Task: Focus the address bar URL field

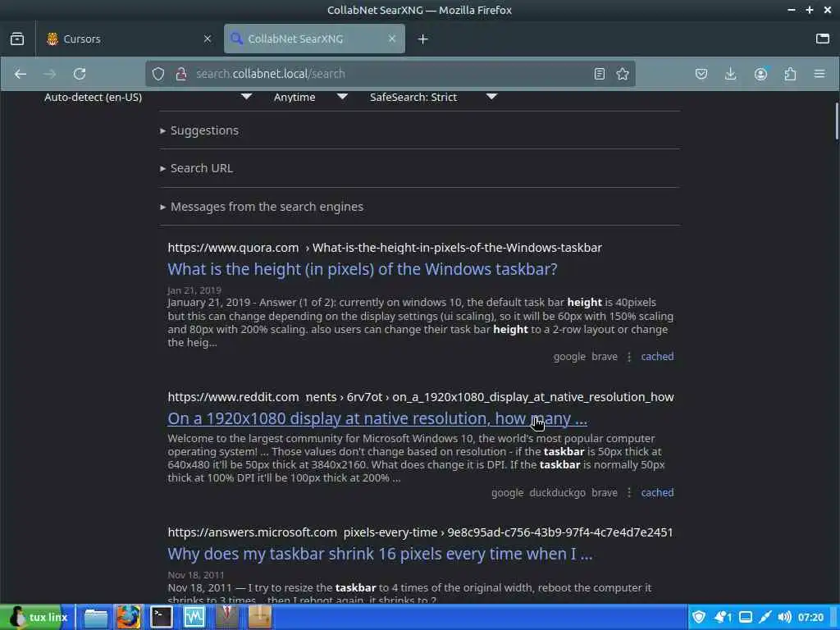Action: 390,74
